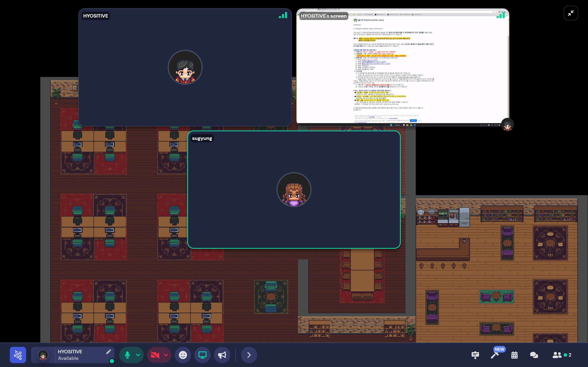Click the megaphone announce icon
The width and height of the screenshot is (588, 367).
click(222, 355)
